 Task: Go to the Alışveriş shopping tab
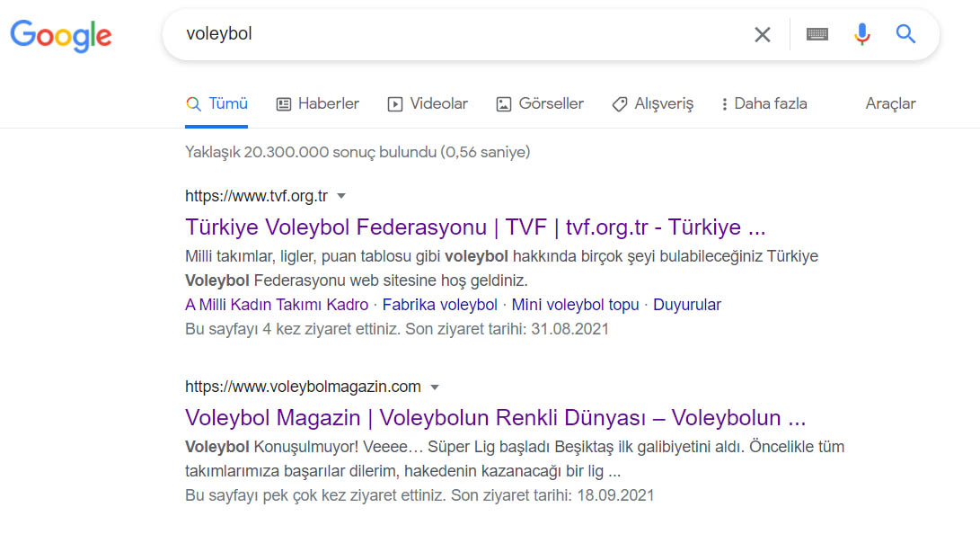click(652, 104)
